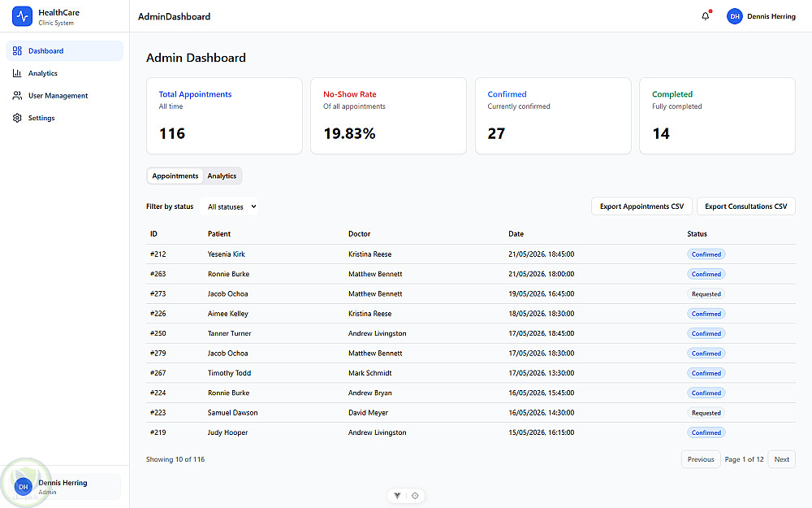
Task: Click the Analytics bar chart sidebar icon
Action: coord(17,73)
